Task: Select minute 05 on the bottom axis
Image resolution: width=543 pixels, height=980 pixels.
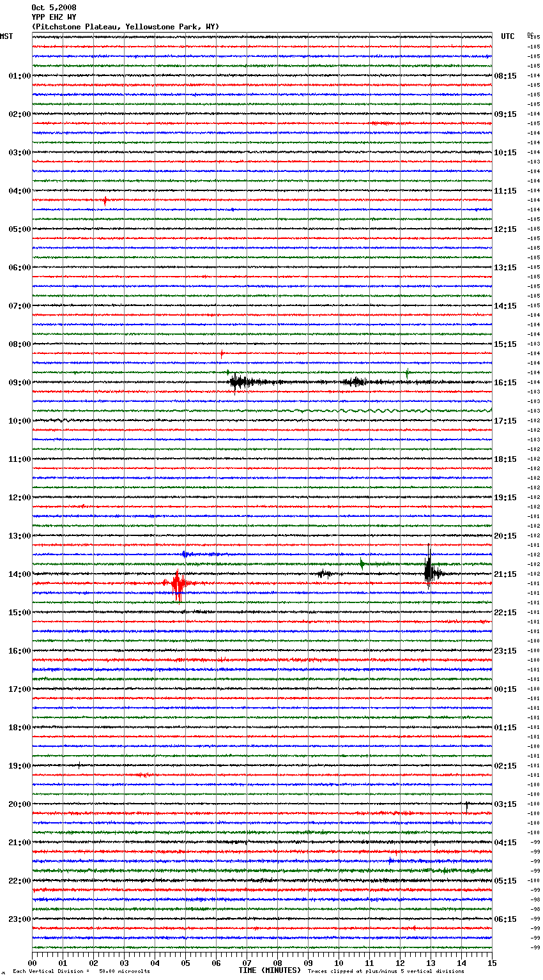Action: 185,963
